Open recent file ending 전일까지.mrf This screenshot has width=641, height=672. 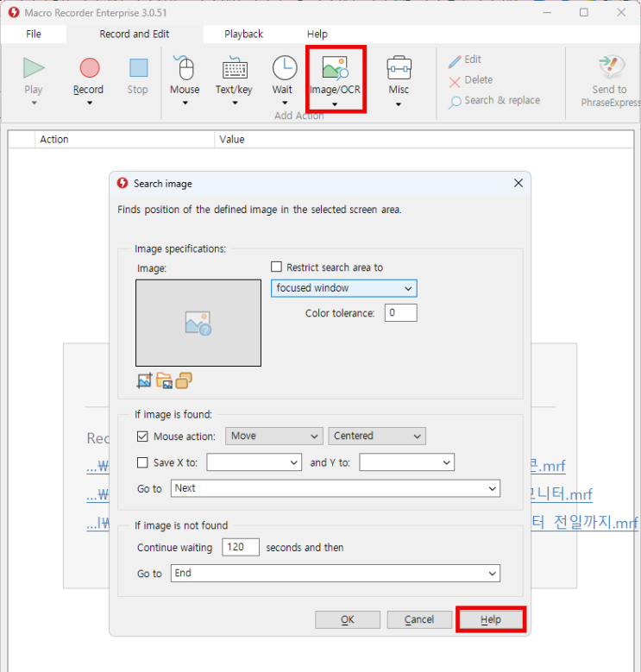click(584, 523)
